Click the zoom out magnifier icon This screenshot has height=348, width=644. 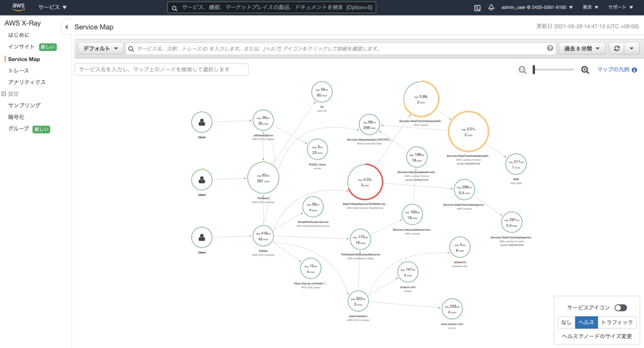coord(522,70)
